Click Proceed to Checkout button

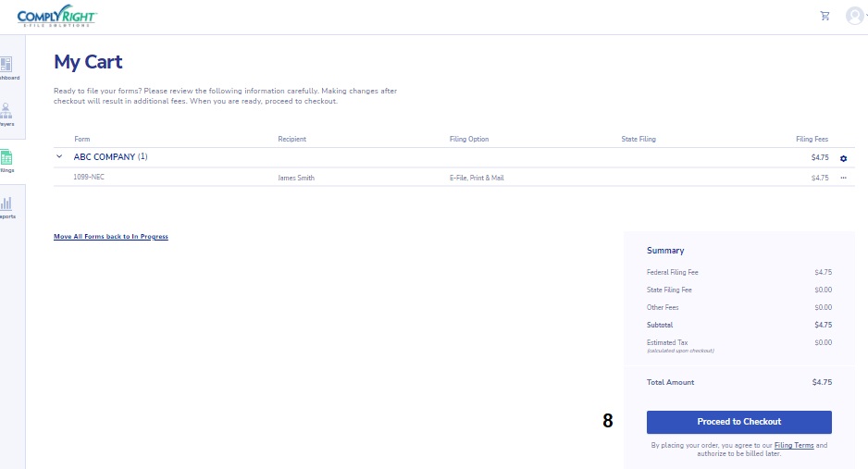[739, 422]
